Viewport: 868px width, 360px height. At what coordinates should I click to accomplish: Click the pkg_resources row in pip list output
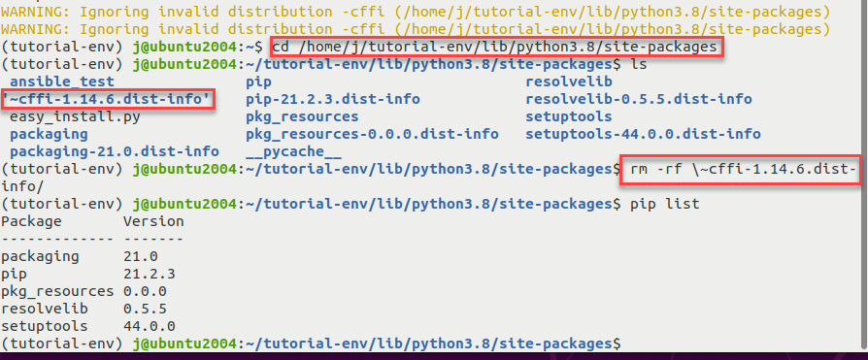(84, 291)
